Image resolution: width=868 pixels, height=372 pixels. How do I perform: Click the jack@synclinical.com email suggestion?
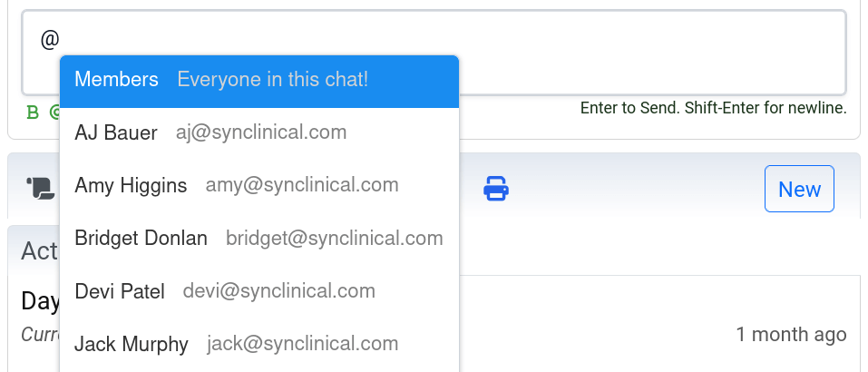pyautogui.click(x=303, y=345)
